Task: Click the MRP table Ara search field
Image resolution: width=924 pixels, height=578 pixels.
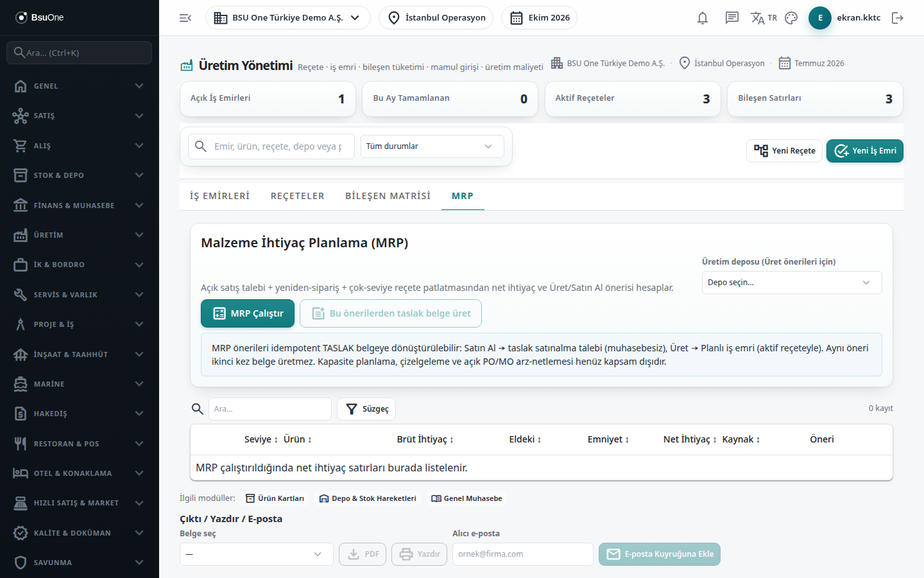Action: tap(270, 409)
